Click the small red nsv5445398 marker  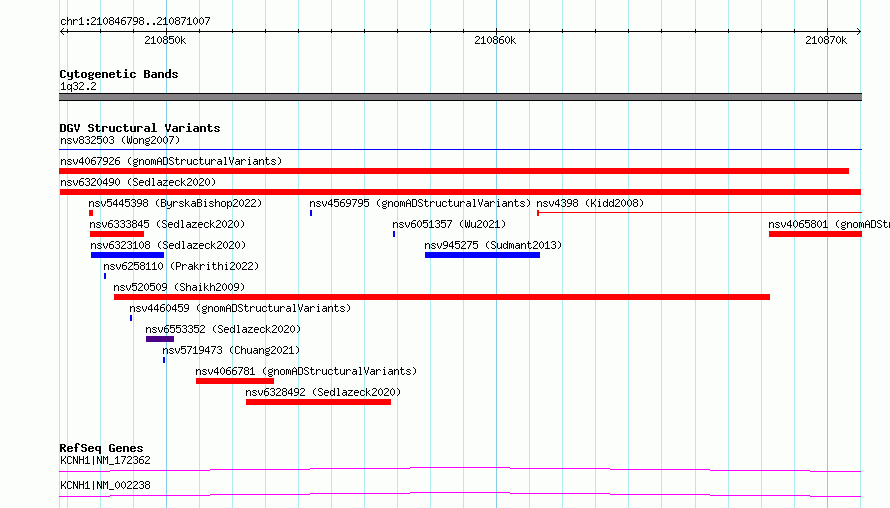pos(91,213)
